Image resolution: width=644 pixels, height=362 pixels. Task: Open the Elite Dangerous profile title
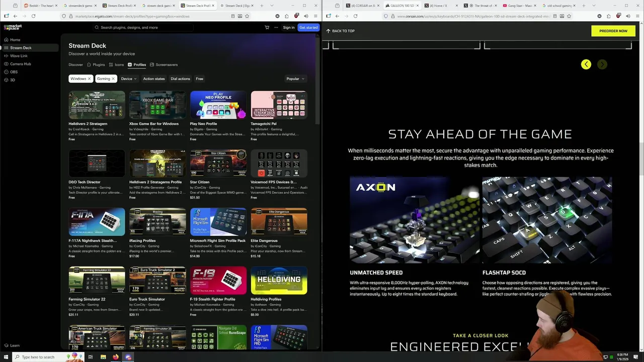coord(264,241)
